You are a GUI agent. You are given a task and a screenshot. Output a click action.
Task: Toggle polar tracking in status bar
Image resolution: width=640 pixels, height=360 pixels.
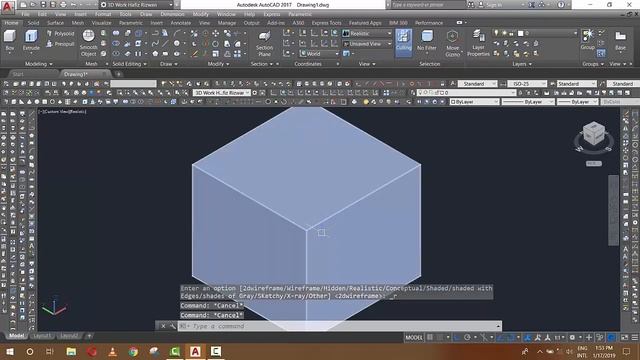pos(467,337)
